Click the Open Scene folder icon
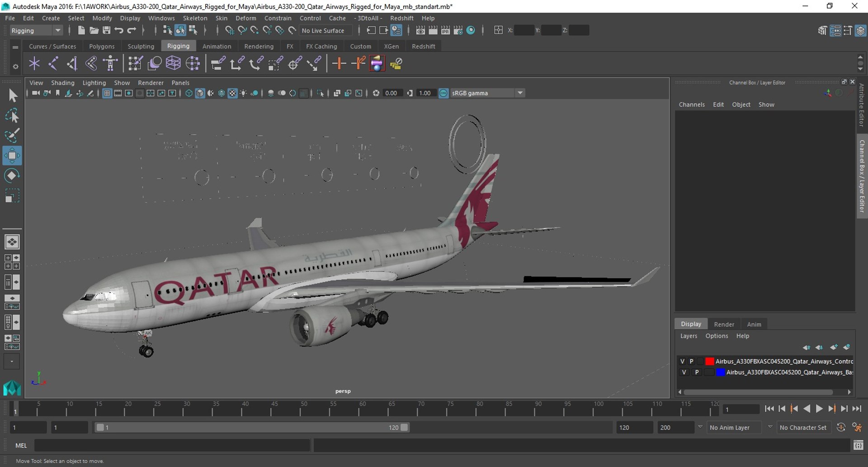 tap(94, 30)
